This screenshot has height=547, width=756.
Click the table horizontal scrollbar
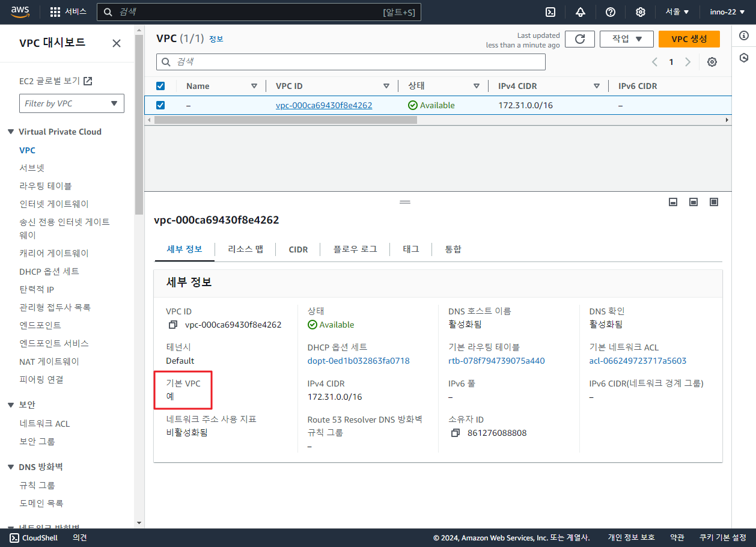click(x=285, y=120)
